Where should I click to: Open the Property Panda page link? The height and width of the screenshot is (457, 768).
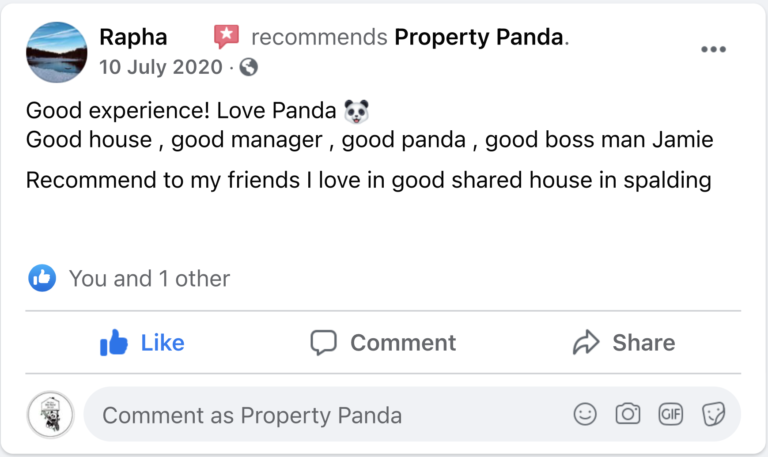tap(480, 38)
